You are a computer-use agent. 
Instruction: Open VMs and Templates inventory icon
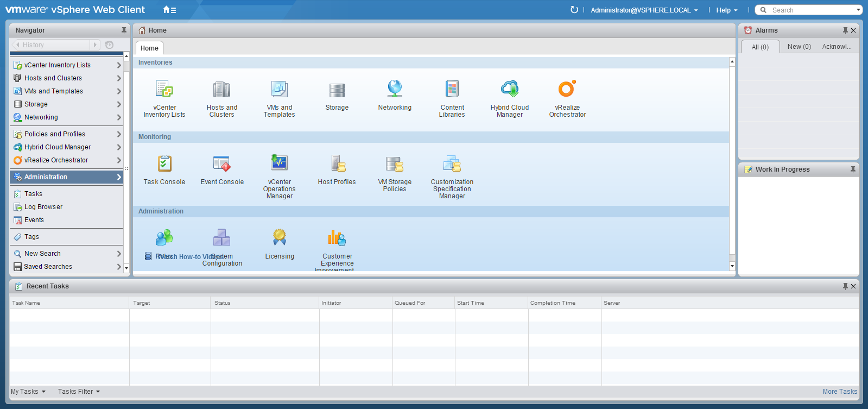tap(279, 89)
